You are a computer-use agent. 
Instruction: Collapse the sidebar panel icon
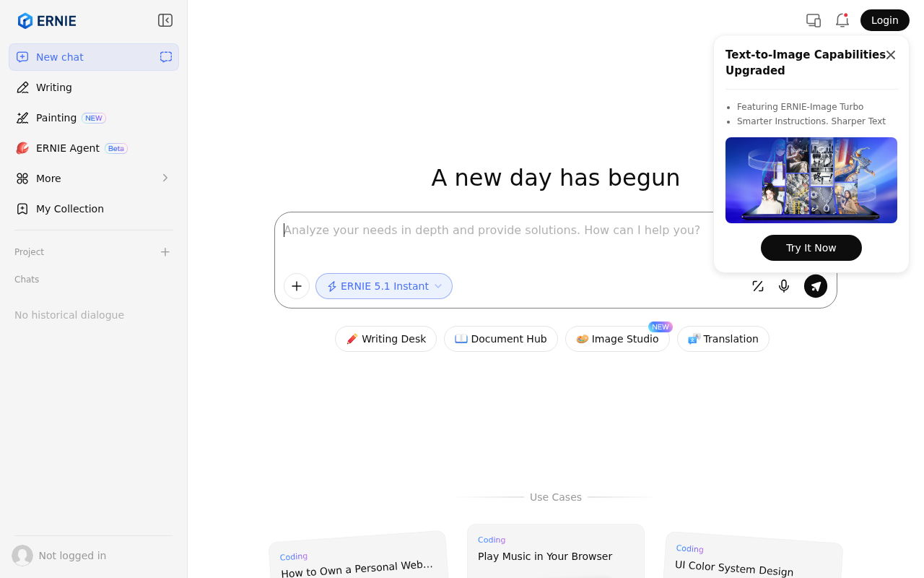point(165,20)
